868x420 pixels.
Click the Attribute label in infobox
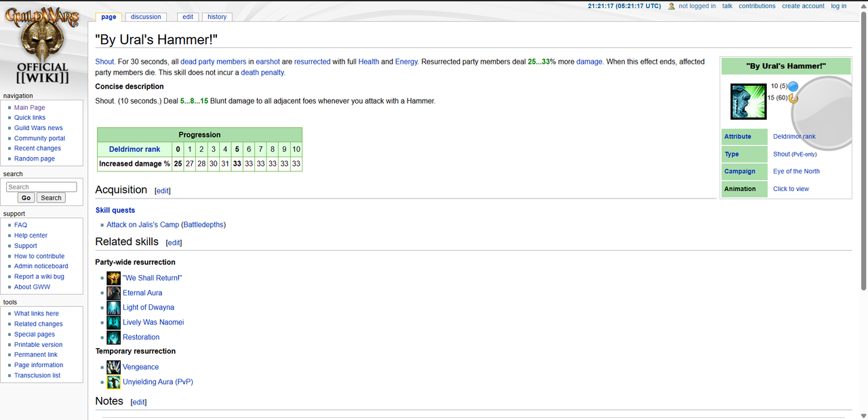738,136
